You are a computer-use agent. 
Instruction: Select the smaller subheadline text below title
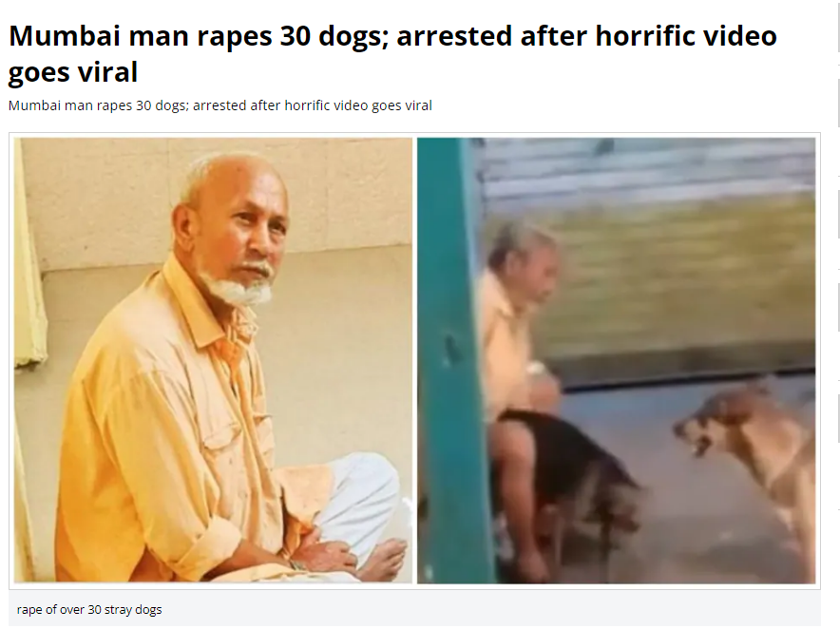(220, 105)
